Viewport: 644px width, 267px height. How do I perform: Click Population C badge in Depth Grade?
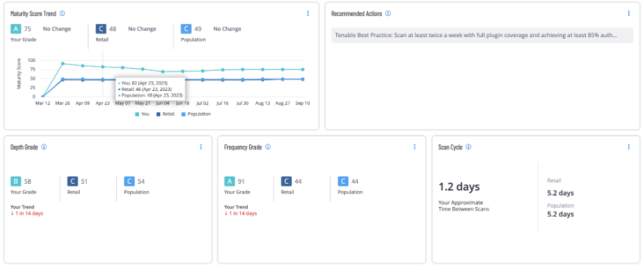tap(129, 181)
